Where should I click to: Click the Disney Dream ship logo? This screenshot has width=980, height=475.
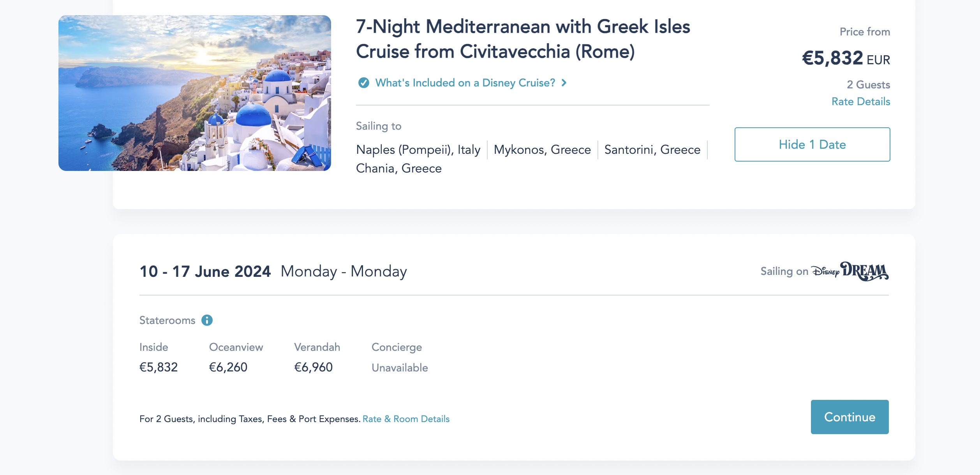click(850, 271)
